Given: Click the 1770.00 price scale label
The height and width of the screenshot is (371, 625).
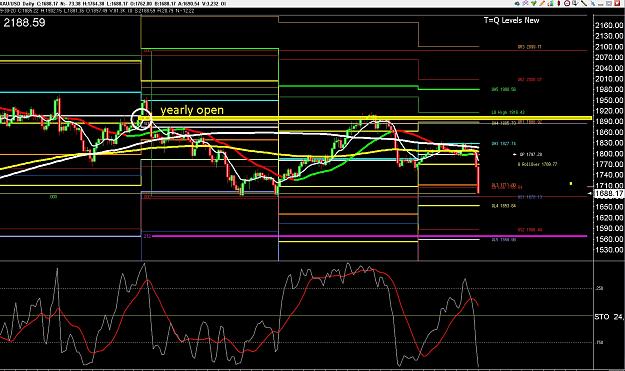Looking at the screenshot, I should click(609, 164).
